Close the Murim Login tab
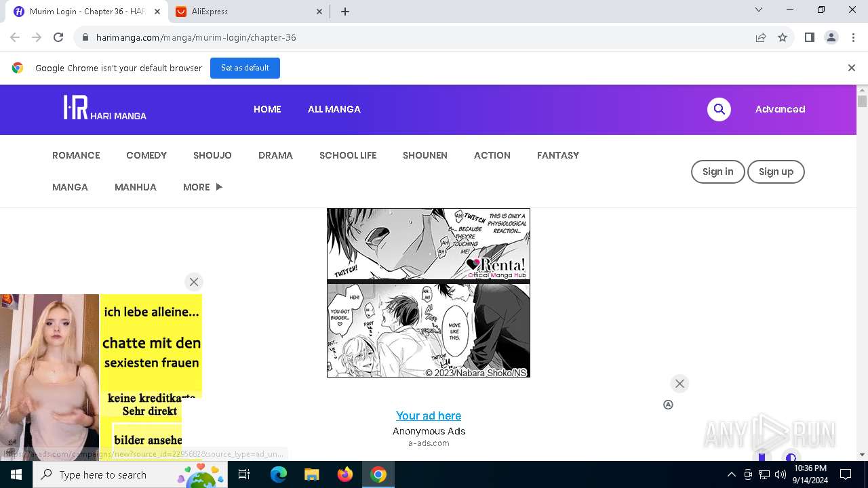The image size is (868, 488). click(157, 12)
